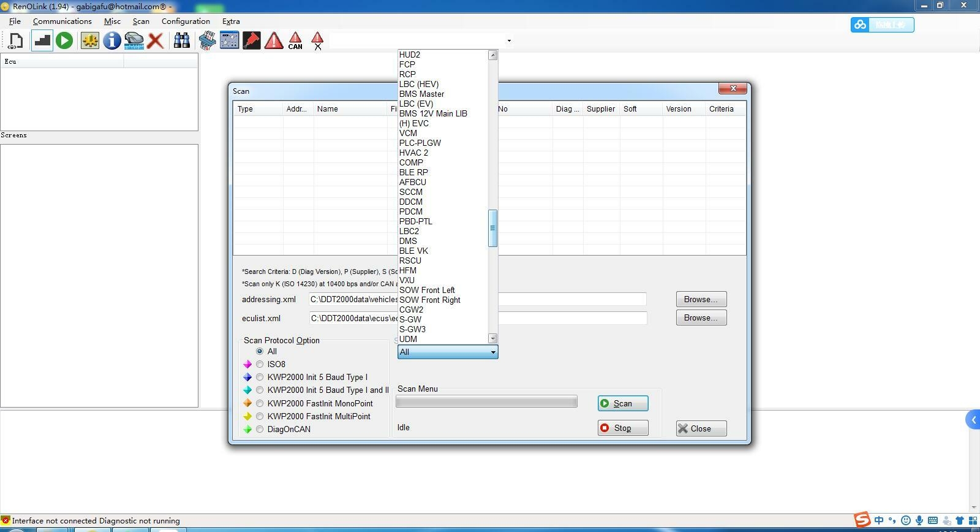Click the blue information icon
The width and height of the screenshot is (980, 532).
[x=111, y=41]
